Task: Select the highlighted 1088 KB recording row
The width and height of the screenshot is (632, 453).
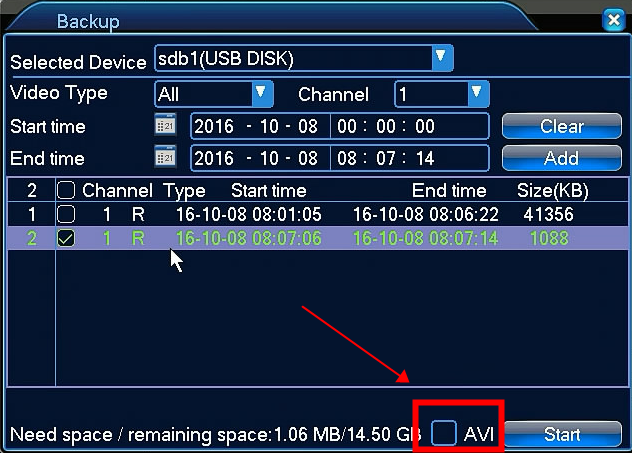Action: click(x=318, y=238)
